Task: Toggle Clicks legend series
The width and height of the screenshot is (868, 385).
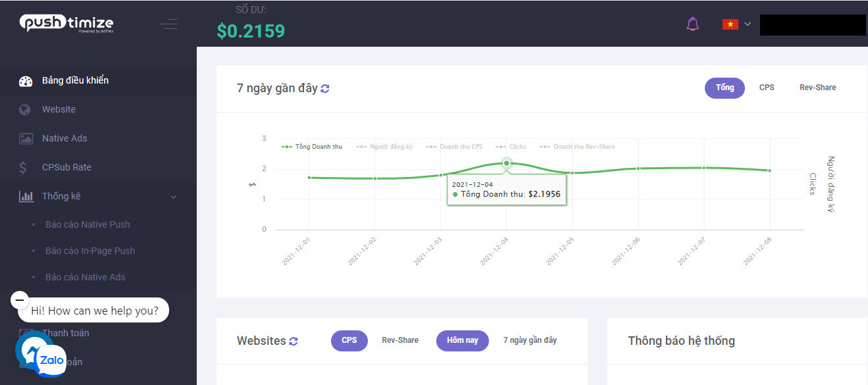Action: click(511, 147)
